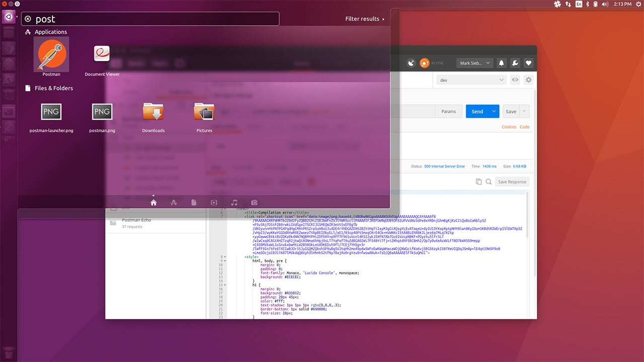644x362 pixels.
Task: Click the heart icon in Postman header
Action: click(x=529, y=63)
